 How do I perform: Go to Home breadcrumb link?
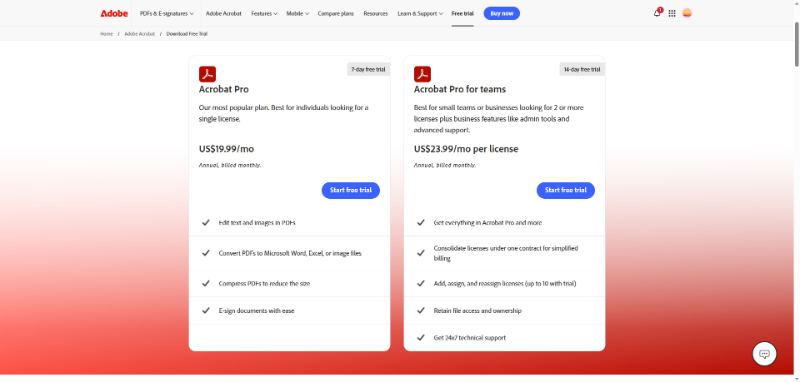(106, 34)
